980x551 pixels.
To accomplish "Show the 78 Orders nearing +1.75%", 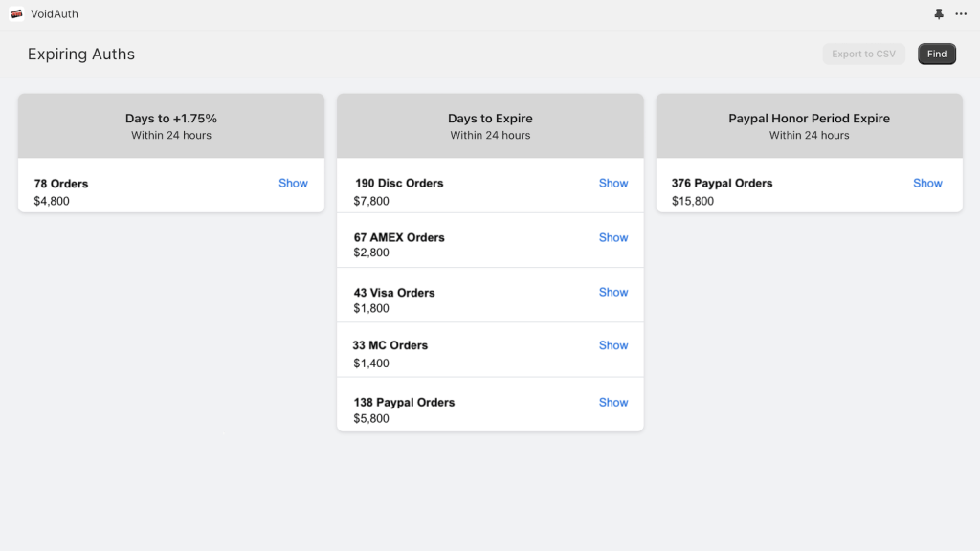I will click(x=293, y=183).
